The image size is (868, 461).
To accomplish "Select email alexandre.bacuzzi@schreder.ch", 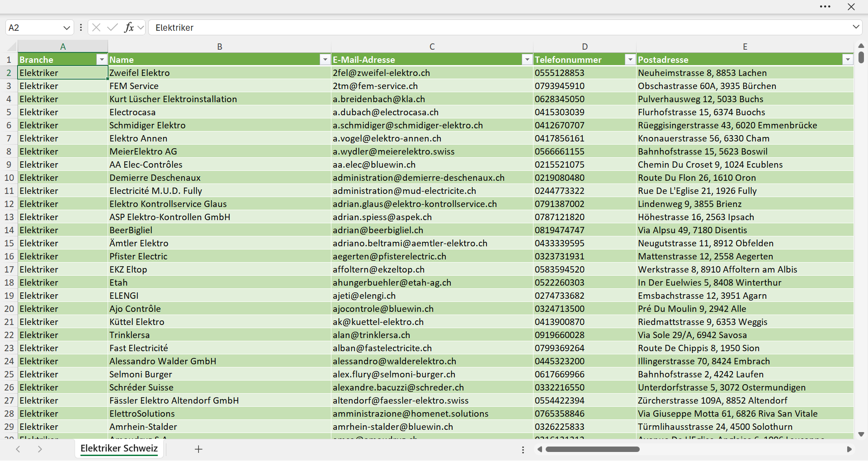I will tap(432, 387).
